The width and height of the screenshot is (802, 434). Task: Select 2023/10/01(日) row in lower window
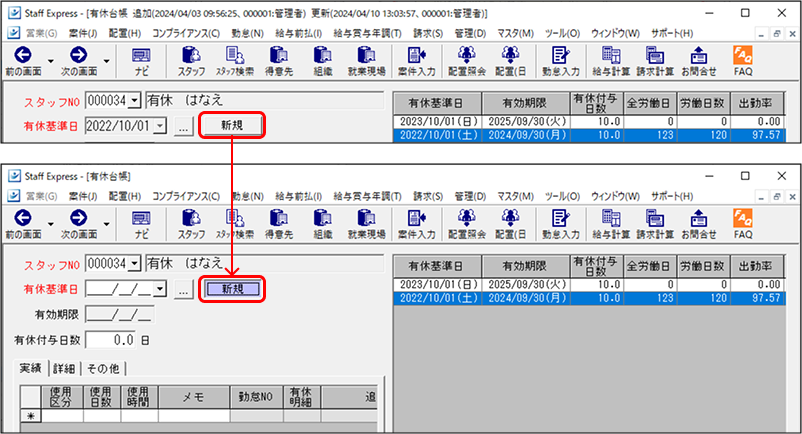[x=589, y=285]
